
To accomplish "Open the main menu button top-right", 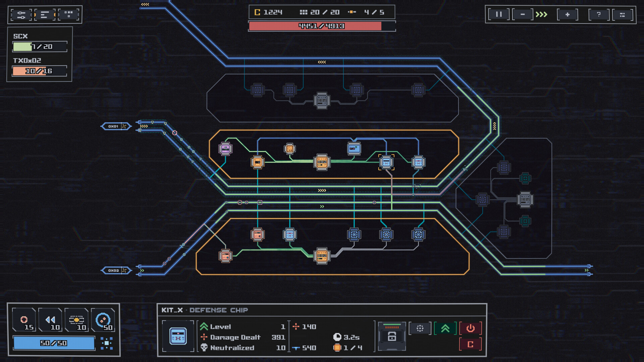I will point(623,14).
